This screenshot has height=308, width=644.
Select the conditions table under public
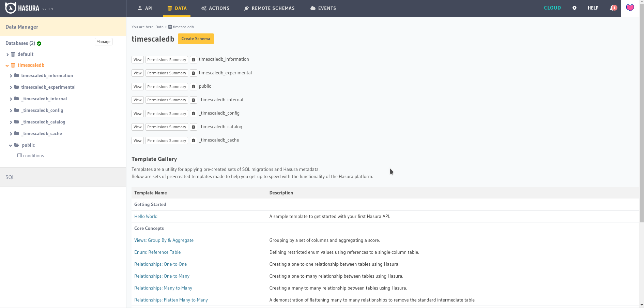pos(33,156)
